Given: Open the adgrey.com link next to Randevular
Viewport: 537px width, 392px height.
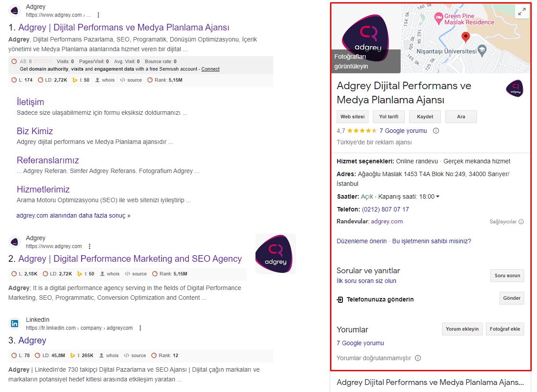Looking at the screenshot, I should point(387,222).
